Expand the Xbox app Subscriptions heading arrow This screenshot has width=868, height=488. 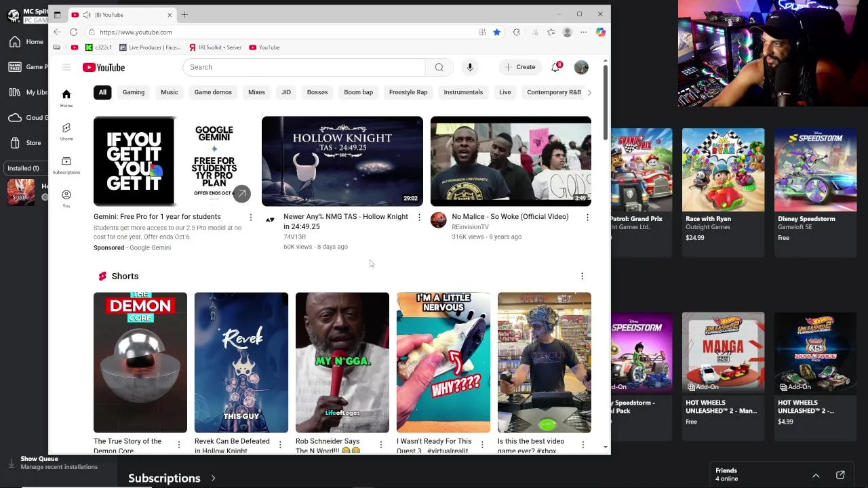click(x=213, y=479)
